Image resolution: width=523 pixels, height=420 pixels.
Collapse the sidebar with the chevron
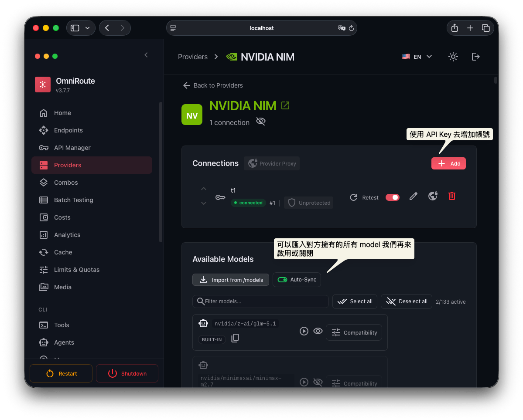[146, 55]
